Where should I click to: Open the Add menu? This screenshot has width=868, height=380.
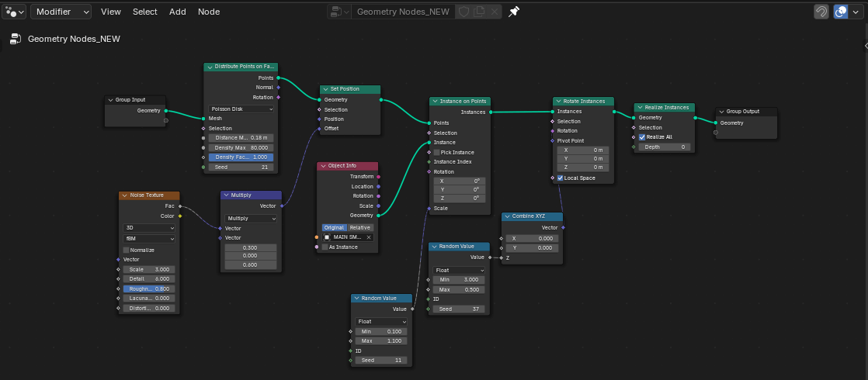(x=178, y=12)
